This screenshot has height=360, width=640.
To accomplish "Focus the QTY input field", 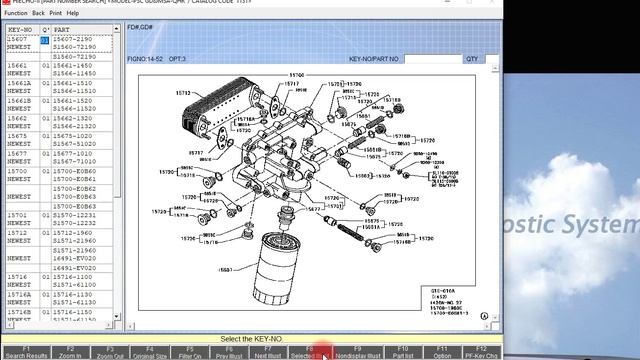I will 492,59.
